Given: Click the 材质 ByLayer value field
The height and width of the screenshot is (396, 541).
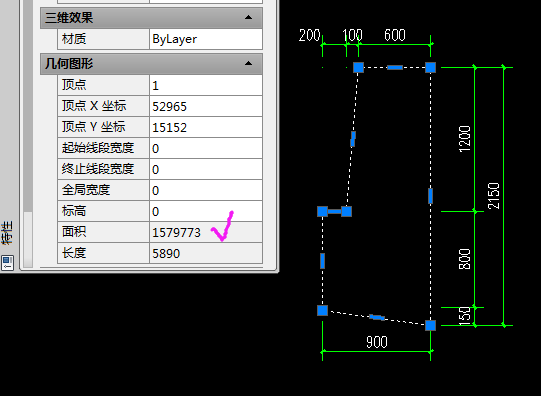Looking at the screenshot, I should pos(206,39).
